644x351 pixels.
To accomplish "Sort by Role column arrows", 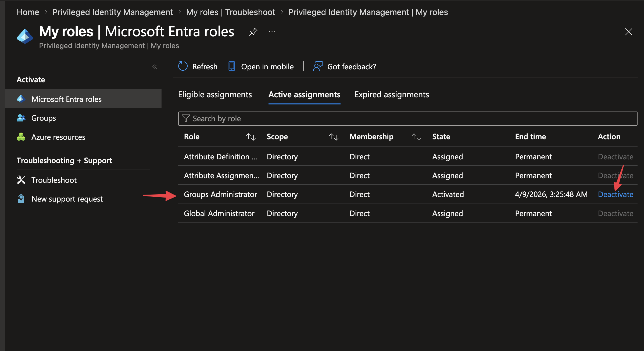I will point(251,137).
